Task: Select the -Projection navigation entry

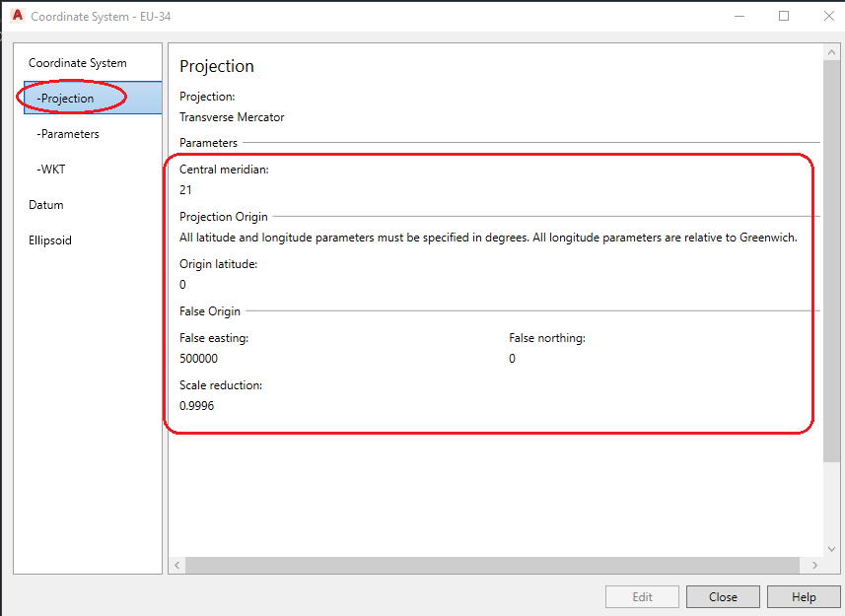Action: [x=93, y=98]
